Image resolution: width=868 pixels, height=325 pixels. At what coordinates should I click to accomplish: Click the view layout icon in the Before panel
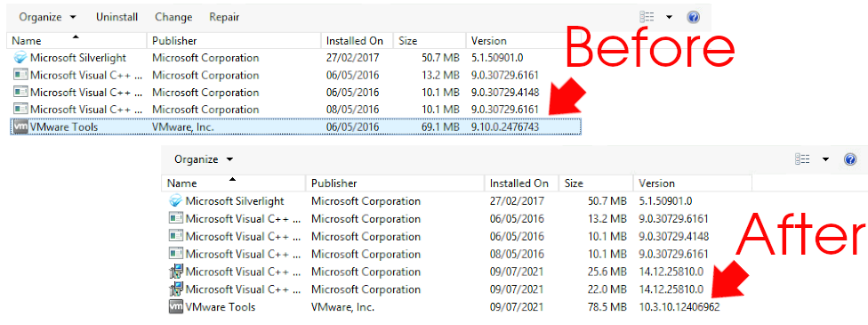tap(647, 17)
